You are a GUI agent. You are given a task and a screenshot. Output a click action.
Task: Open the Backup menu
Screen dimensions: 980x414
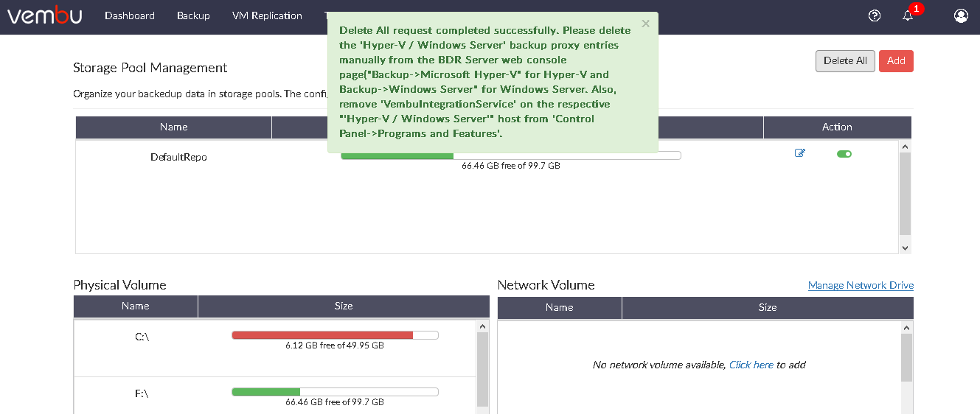[x=193, y=15]
